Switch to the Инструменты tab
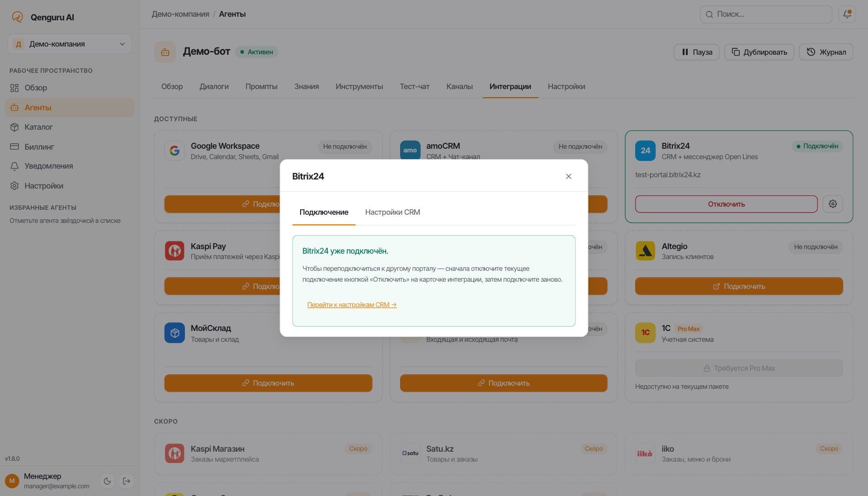The width and height of the screenshot is (868, 496). (x=359, y=86)
